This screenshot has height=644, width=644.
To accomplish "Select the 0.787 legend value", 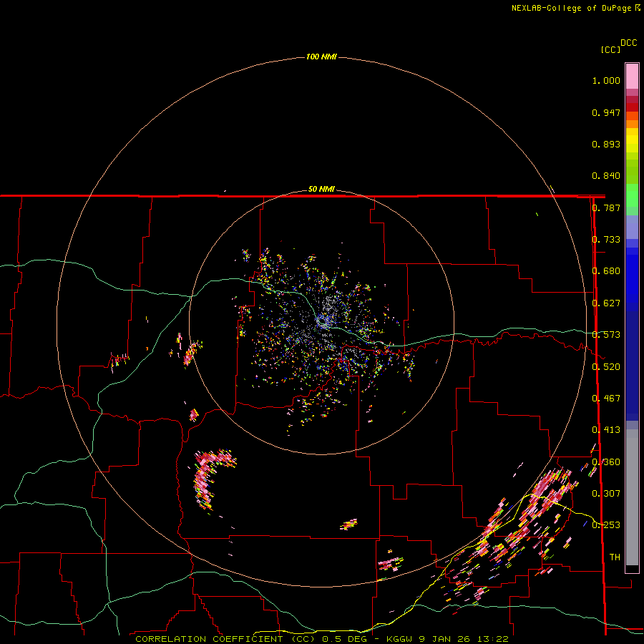I will pyautogui.click(x=606, y=208).
